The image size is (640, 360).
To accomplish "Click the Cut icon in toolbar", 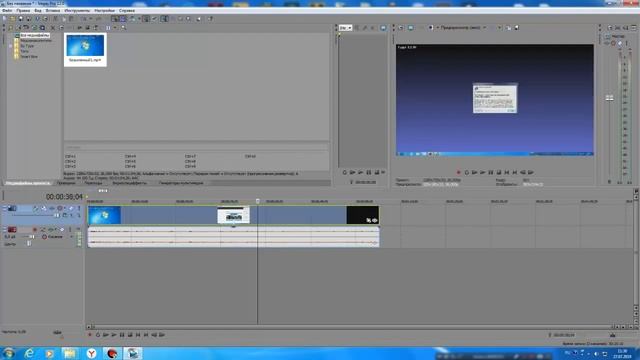I will click(56, 19).
